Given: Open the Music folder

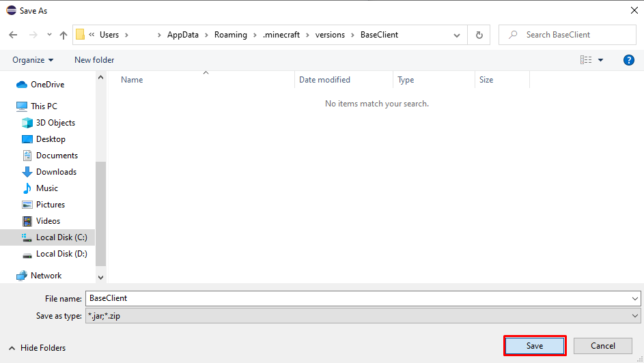Looking at the screenshot, I should coord(40,188).
